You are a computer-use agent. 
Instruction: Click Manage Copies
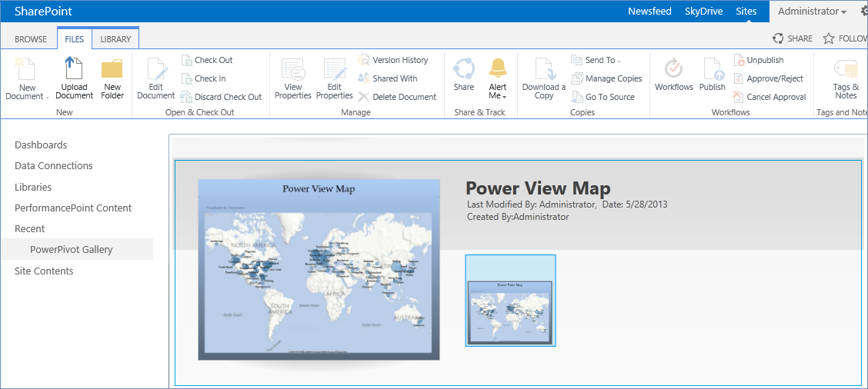(x=606, y=78)
